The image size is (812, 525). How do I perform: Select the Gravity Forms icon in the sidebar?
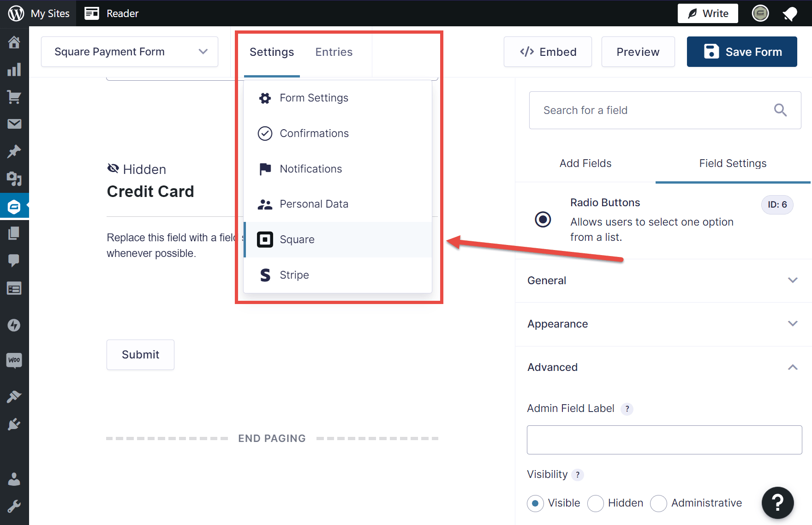click(14, 206)
